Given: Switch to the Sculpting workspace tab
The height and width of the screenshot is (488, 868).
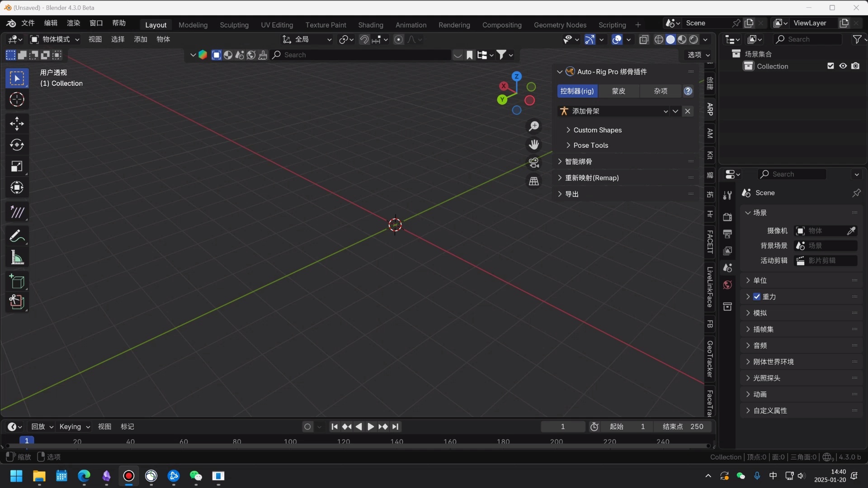Looking at the screenshot, I should (234, 25).
